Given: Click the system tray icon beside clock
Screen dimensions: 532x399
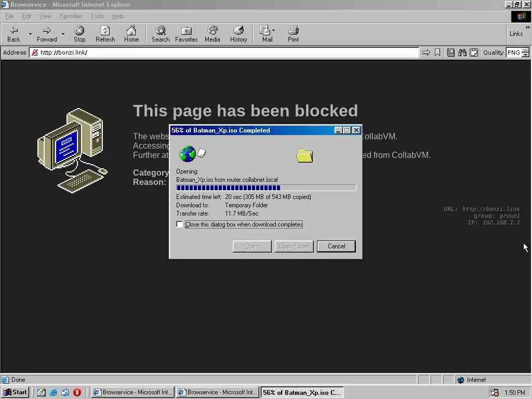Looking at the screenshot, I should (495, 393).
